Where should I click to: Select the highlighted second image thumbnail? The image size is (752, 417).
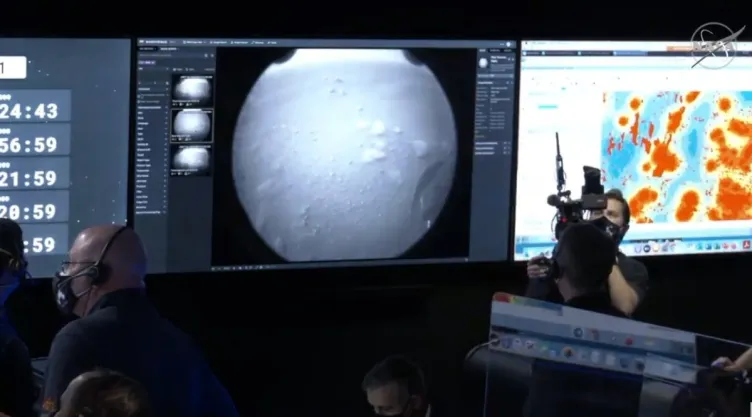pyautogui.click(x=192, y=125)
